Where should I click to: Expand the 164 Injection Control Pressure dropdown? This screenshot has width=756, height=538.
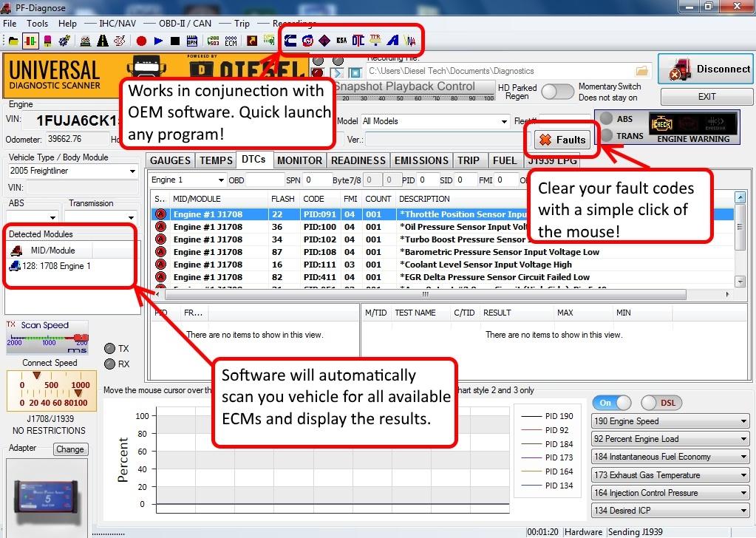tap(670, 493)
